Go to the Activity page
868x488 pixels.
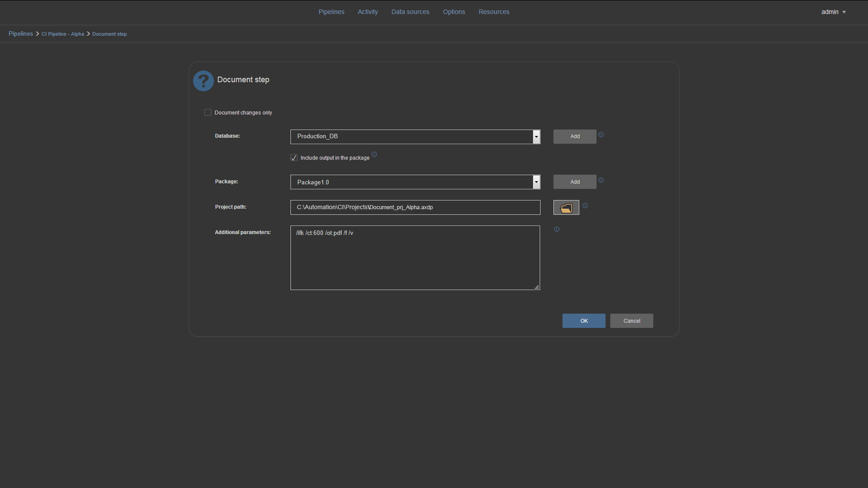[368, 12]
